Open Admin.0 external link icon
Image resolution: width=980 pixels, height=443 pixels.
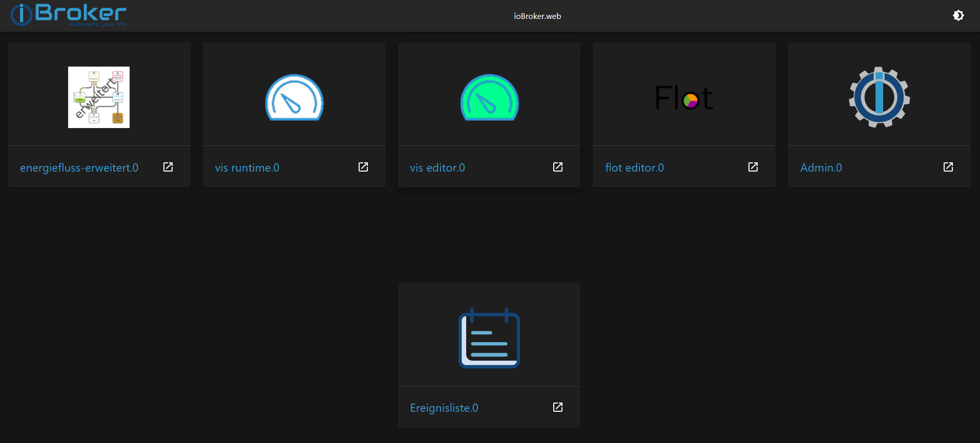(948, 167)
